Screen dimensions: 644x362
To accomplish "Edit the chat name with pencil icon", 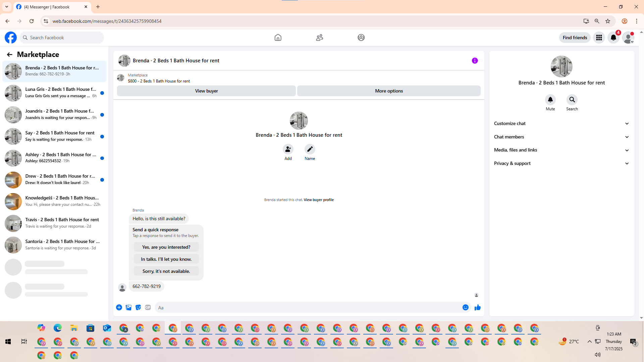I will (310, 149).
